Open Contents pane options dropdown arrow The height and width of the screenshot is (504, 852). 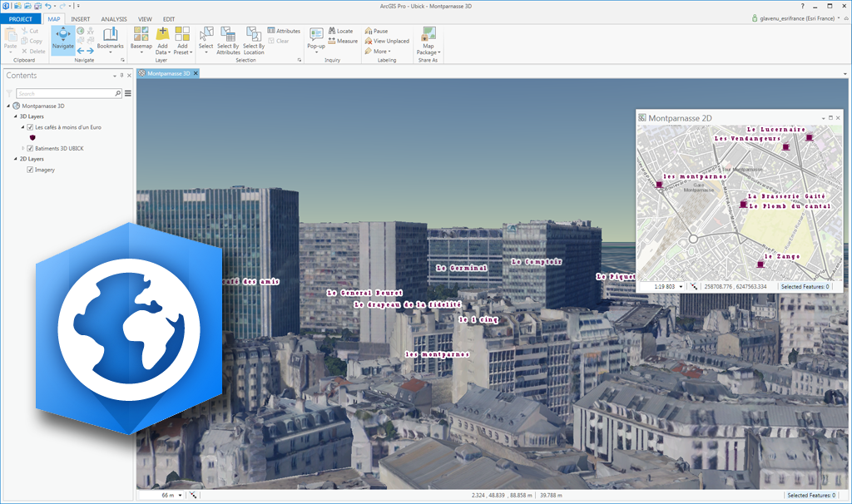coord(115,76)
